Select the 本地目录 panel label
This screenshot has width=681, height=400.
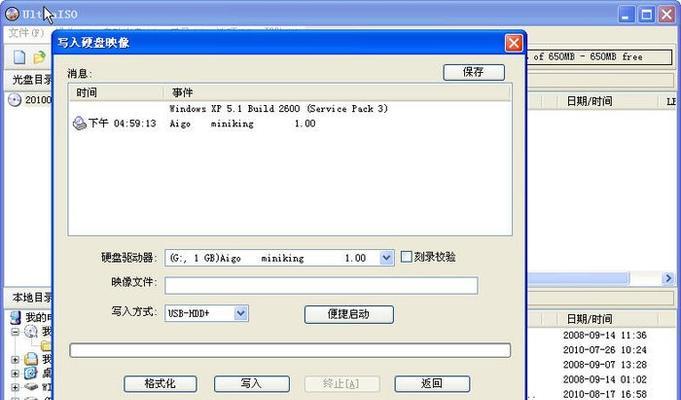pos(32,298)
